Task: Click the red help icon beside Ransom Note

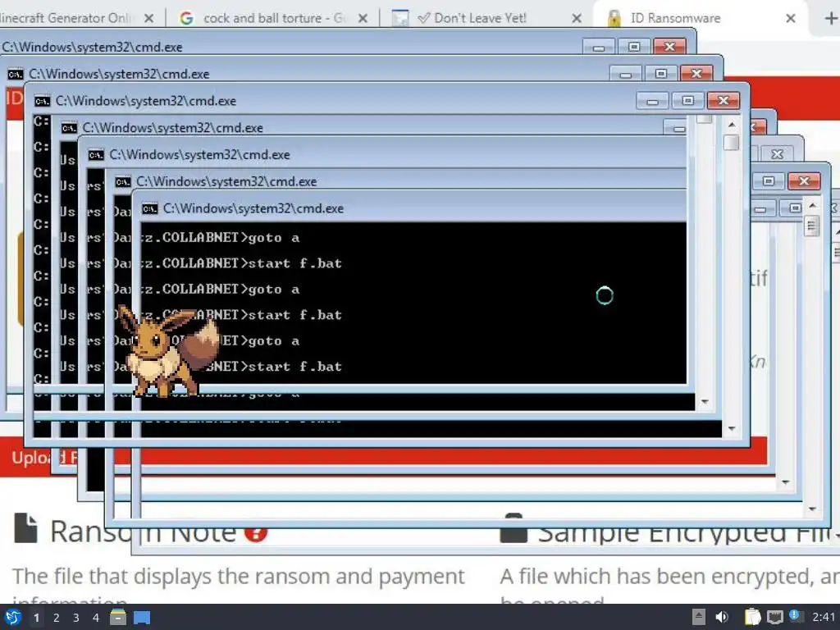Action: [x=256, y=532]
